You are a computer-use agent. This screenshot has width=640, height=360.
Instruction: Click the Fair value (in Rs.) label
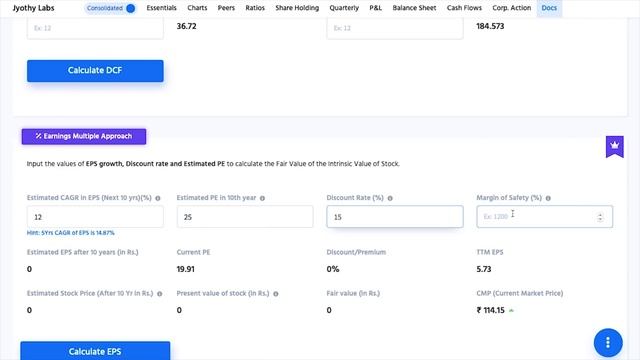click(x=353, y=293)
